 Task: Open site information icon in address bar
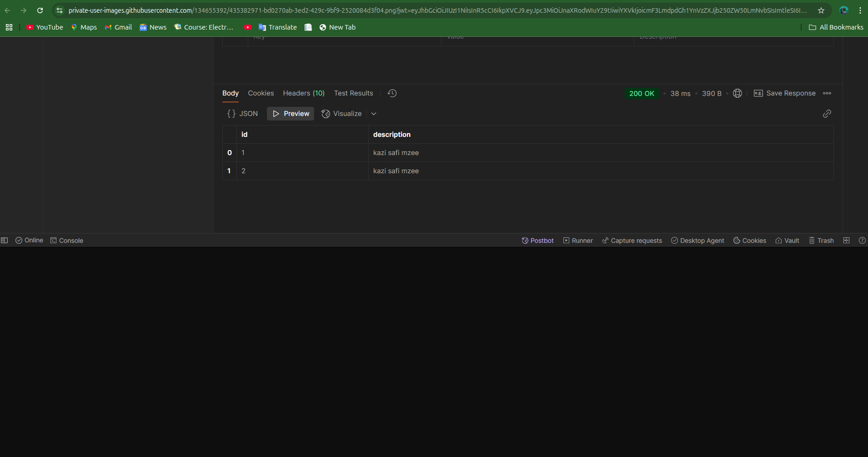pos(60,10)
